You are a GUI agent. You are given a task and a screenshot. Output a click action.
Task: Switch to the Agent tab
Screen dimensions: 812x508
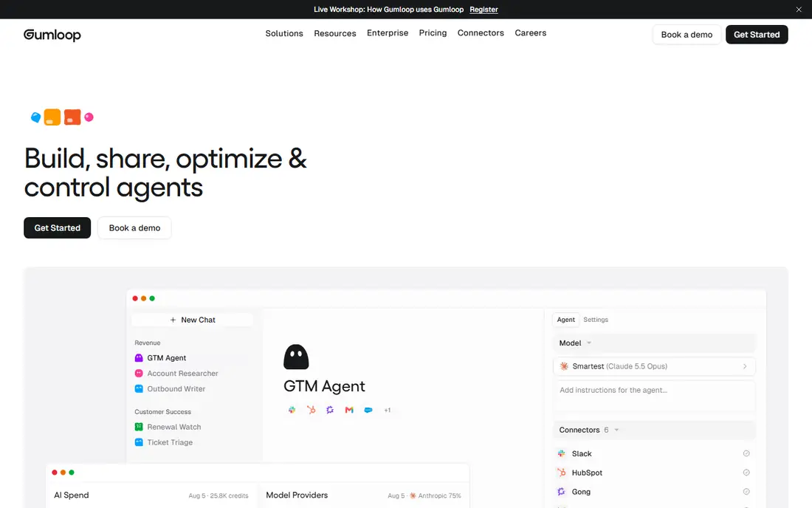[x=565, y=320]
